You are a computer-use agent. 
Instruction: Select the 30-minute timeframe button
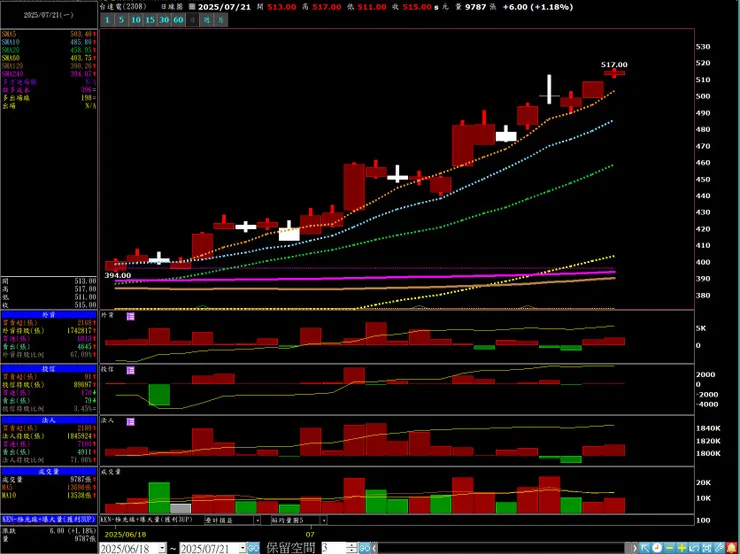(x=164, y=20)
